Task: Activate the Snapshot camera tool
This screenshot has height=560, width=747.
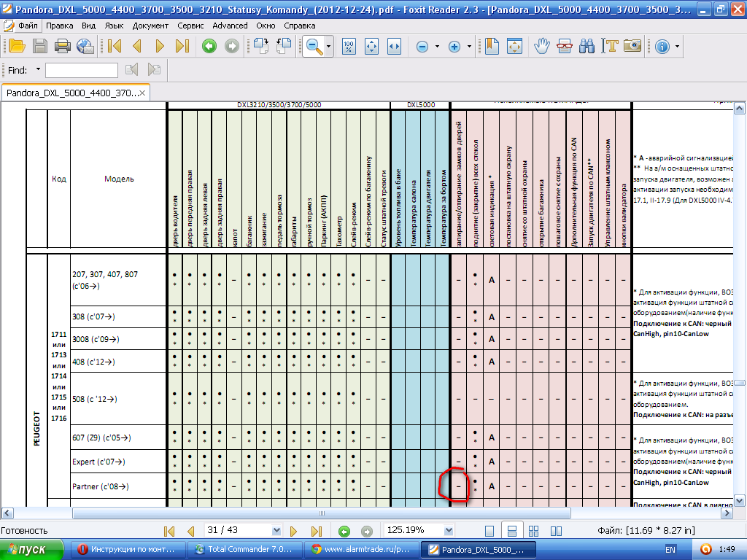Action: tap(632, 46)
